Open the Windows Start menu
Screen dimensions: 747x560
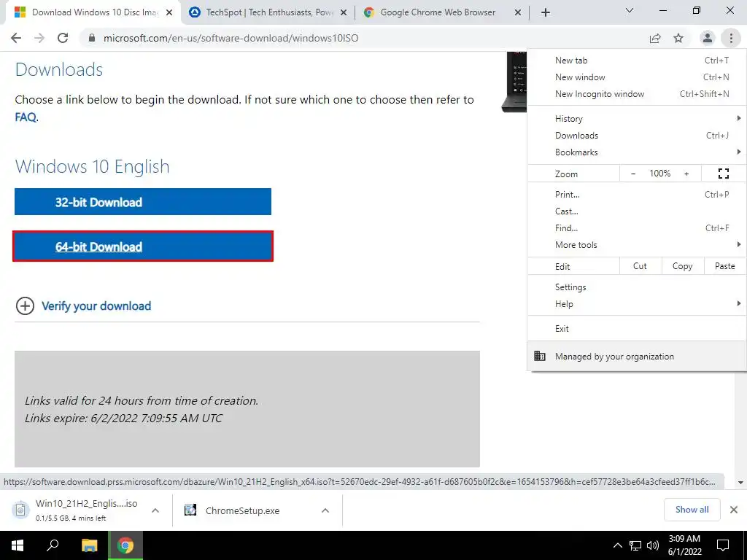[x=18, y=545]
